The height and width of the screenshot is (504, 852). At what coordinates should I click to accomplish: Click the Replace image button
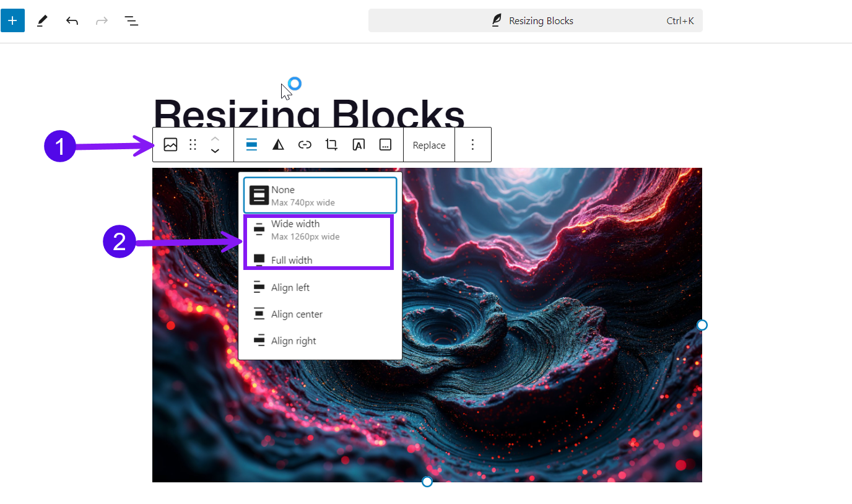coord(428,144)
